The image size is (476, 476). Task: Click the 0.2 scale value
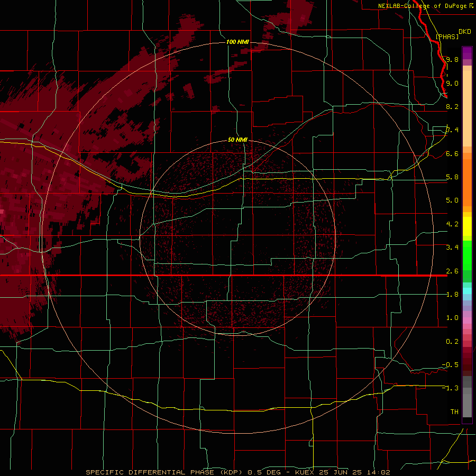coord(452,342)
